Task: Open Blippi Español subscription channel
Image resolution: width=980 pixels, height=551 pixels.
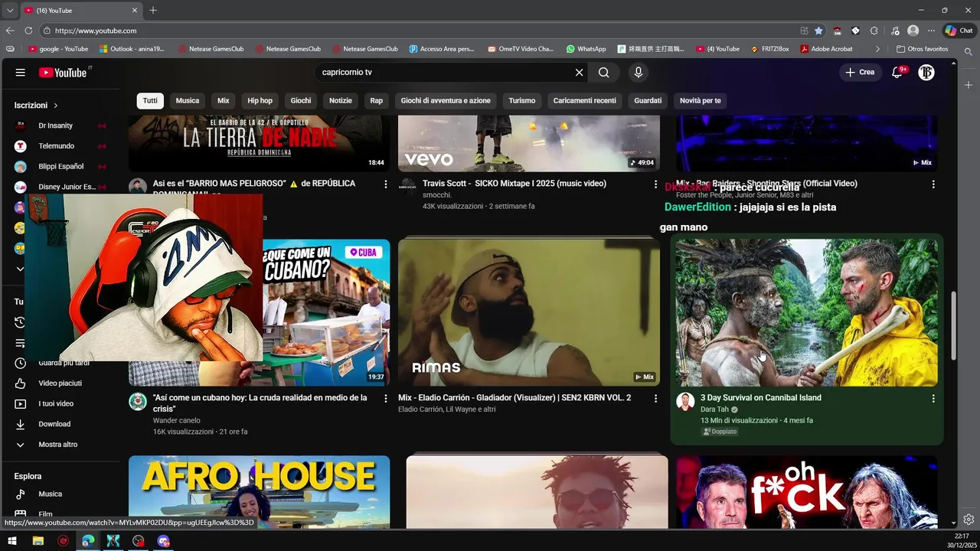Action: pos(61,166)
